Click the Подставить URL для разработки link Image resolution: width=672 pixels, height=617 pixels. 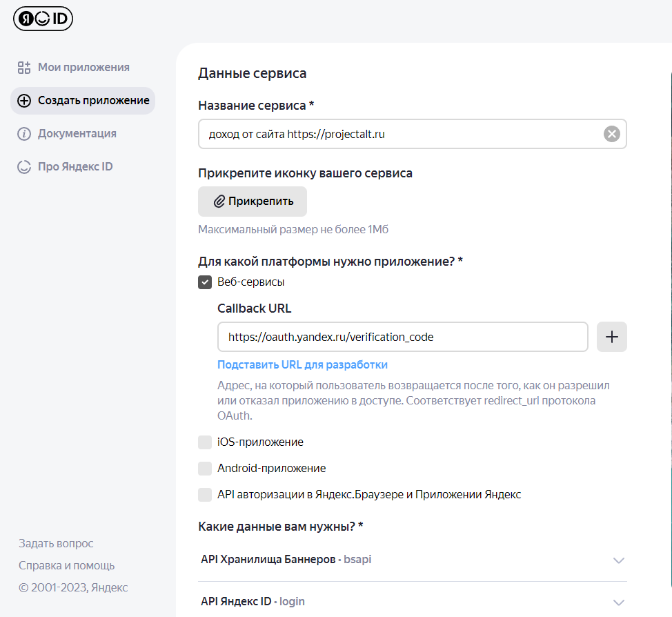[x=302, y=364]
